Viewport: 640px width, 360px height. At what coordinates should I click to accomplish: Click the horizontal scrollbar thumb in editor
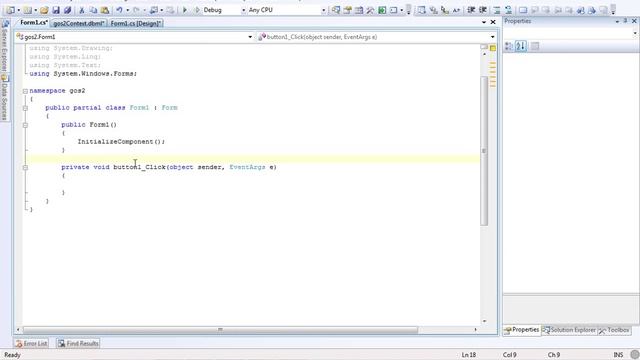point(220,329)
